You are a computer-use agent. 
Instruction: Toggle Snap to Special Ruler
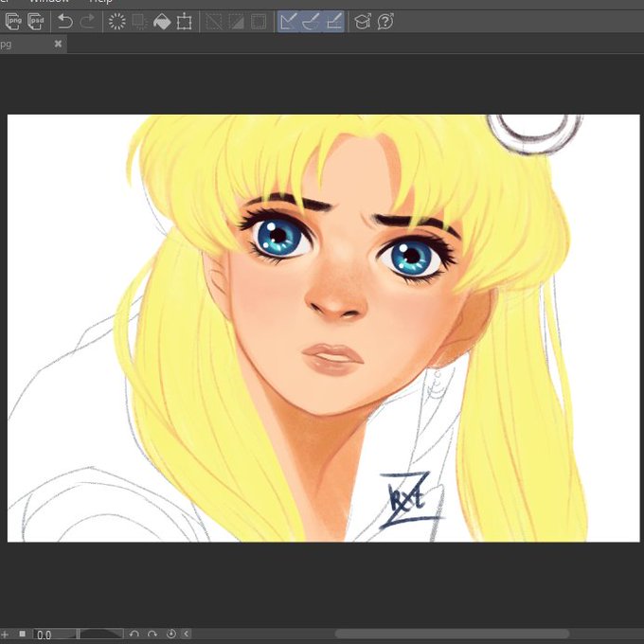[x=311, y=22]
